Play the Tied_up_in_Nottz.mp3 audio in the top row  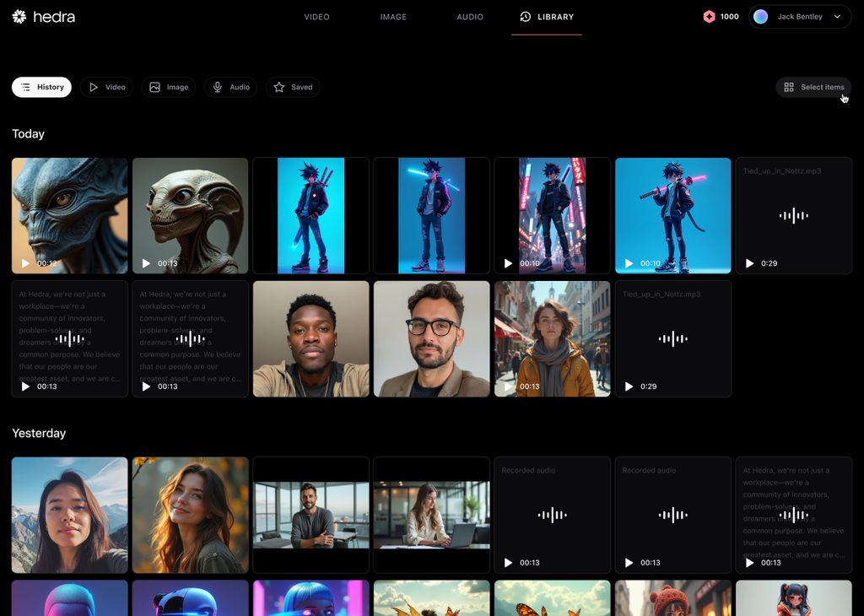pyautogui.click(x=749, y=263)
